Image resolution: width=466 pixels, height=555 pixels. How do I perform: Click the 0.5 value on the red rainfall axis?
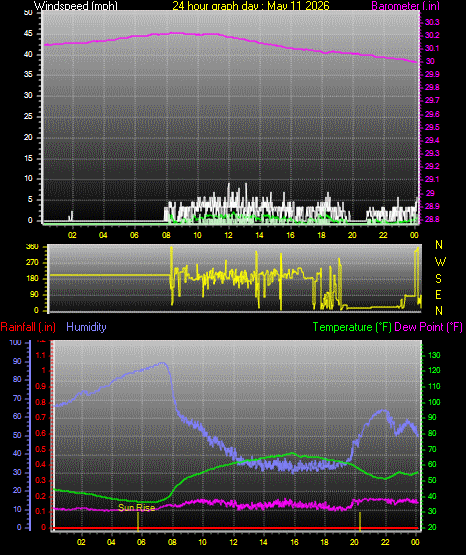click(41, 449)
